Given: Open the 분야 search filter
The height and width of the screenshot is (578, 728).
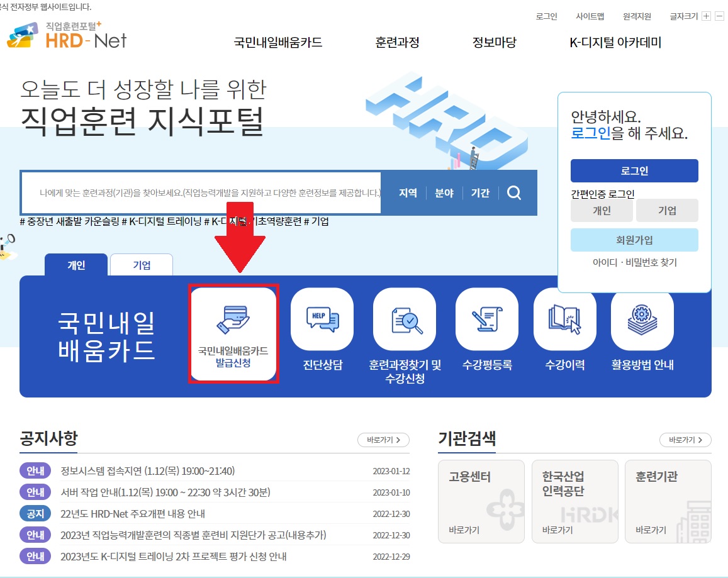Looking at the screenshot, I should point(444,193).
